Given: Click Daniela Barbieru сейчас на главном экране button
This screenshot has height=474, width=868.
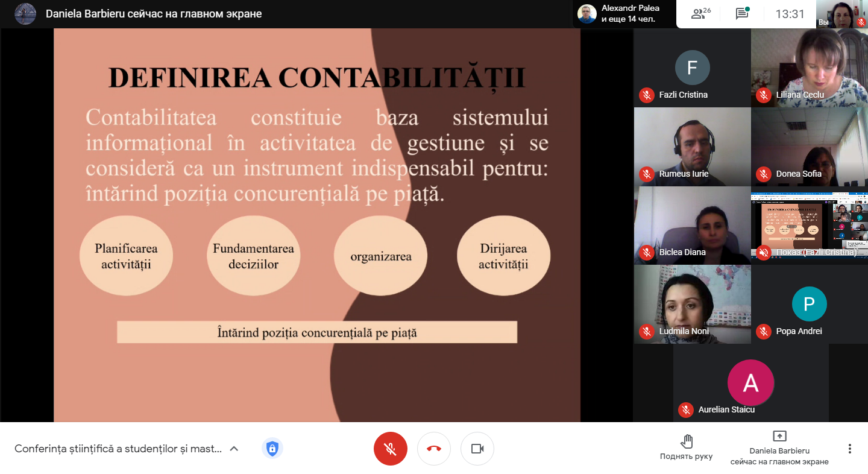Looking at the screenshot, I should click(779, 456).
